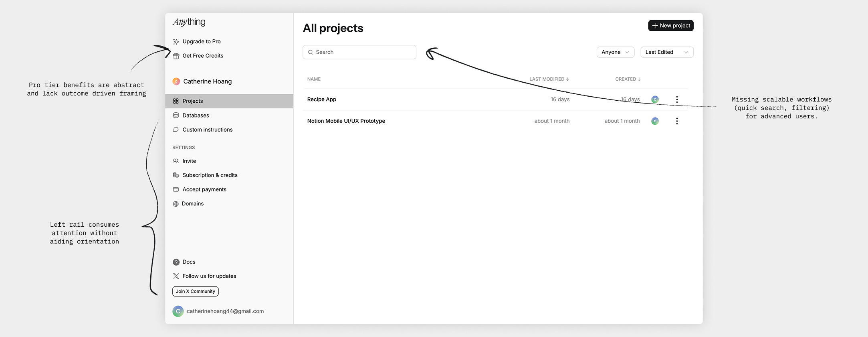Click the Databases stack icon
The width and height of the screenshot is (868, 337).
point(176,116)
